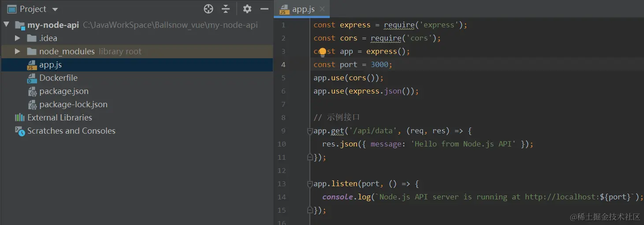Expand the .idea folder
This screenshot has height=225, width=644.
click(x=18, y=38)
